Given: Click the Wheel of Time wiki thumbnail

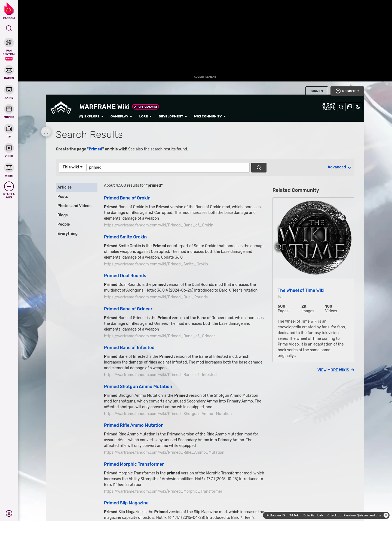Looking at the screenshot, I should click(313, 238).
